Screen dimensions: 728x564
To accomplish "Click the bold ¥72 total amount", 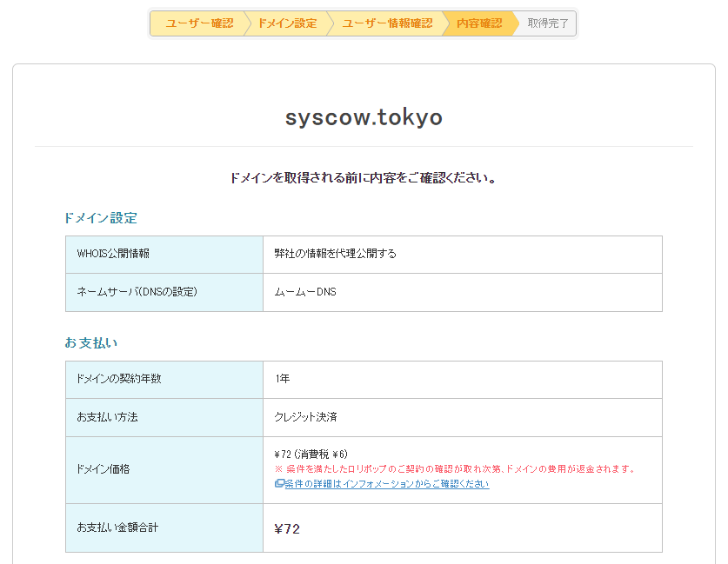I will click(287, 528).
